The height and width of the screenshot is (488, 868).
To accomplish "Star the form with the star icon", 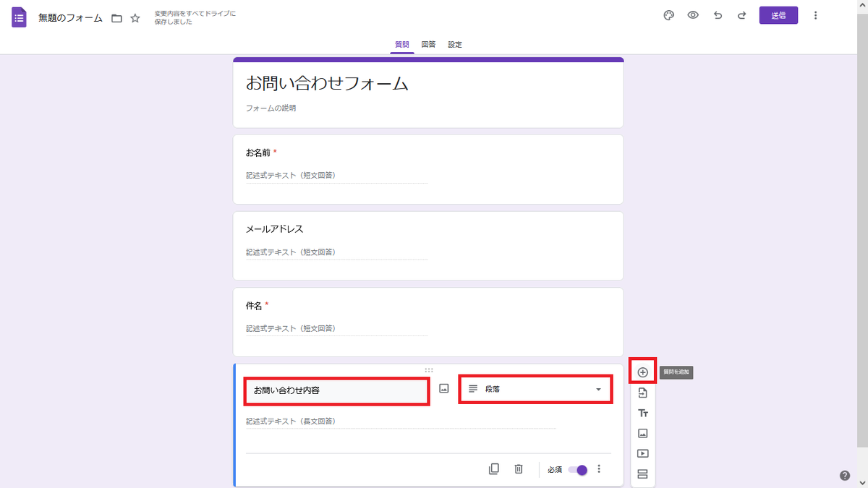I will (135, 19).
